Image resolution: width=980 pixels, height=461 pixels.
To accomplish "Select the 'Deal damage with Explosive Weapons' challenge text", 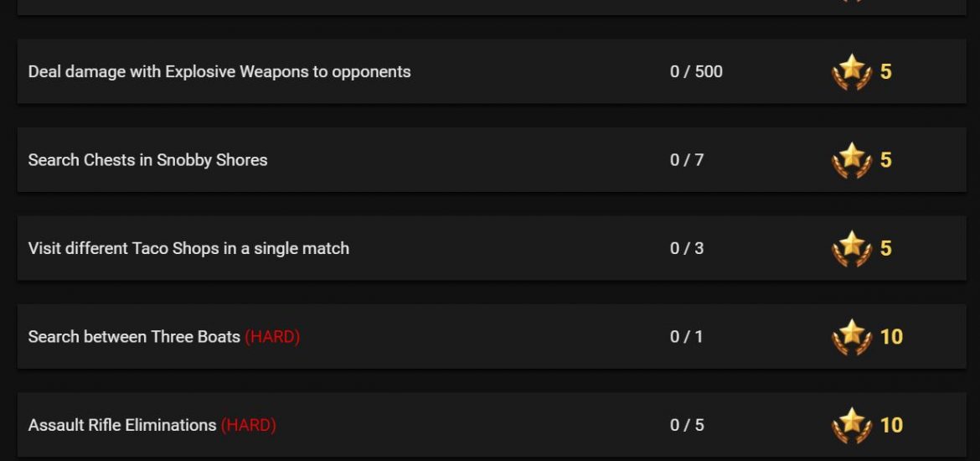I will point(219,72).
